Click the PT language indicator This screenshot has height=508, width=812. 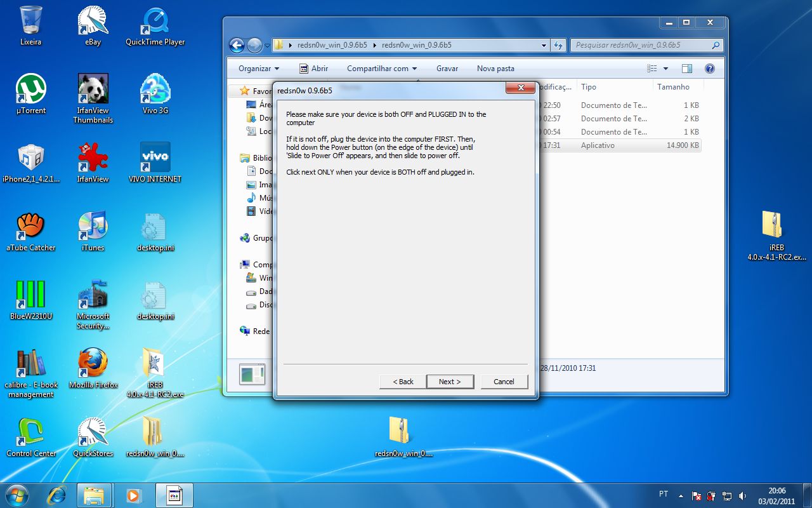click(x=664, y=494)
